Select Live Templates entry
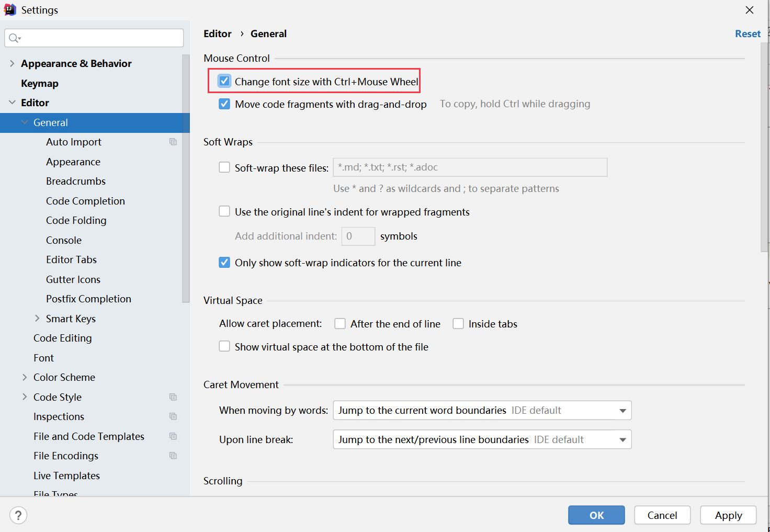Screen dimensions: 770x532 coord(66,476)
